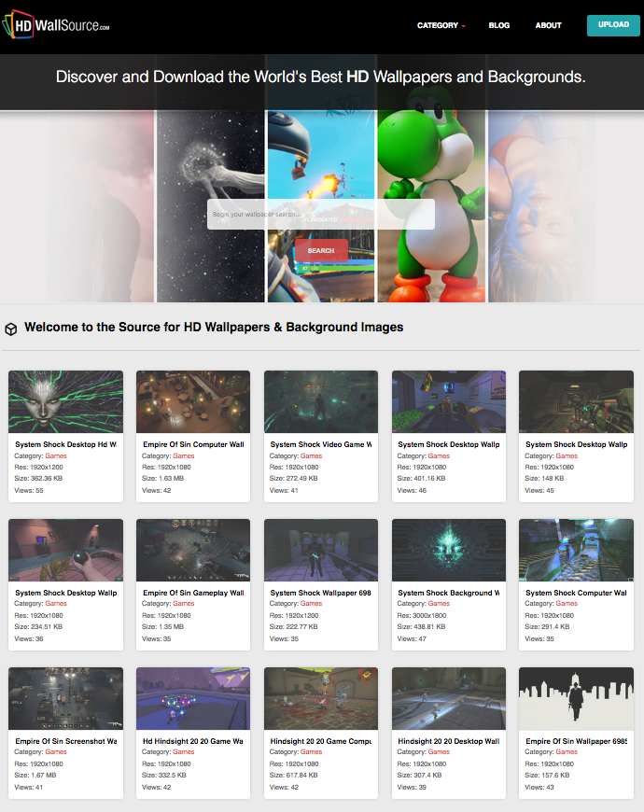This screenshot has width=644, height=812.
Task: Click the UPLOAD button
Action: pos(613,25)
